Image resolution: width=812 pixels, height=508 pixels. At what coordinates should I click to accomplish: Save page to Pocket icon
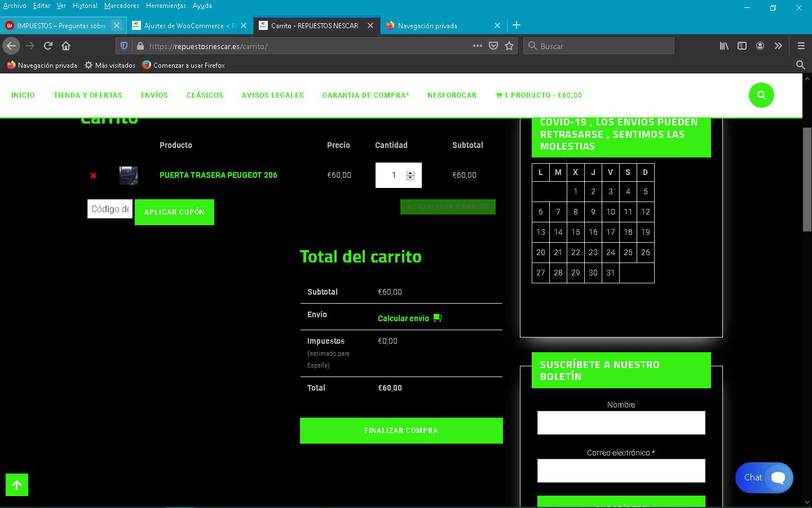[493, 46]
